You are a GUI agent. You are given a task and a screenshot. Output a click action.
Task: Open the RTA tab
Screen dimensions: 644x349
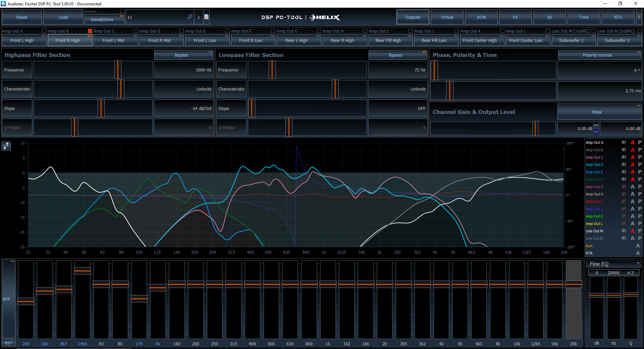618,17
